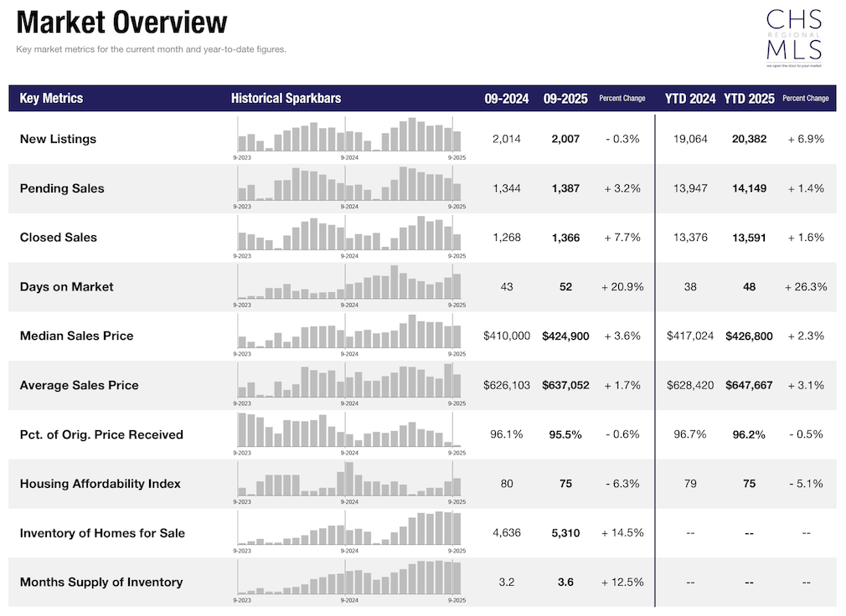Open the Market Overview title heading

121,22
